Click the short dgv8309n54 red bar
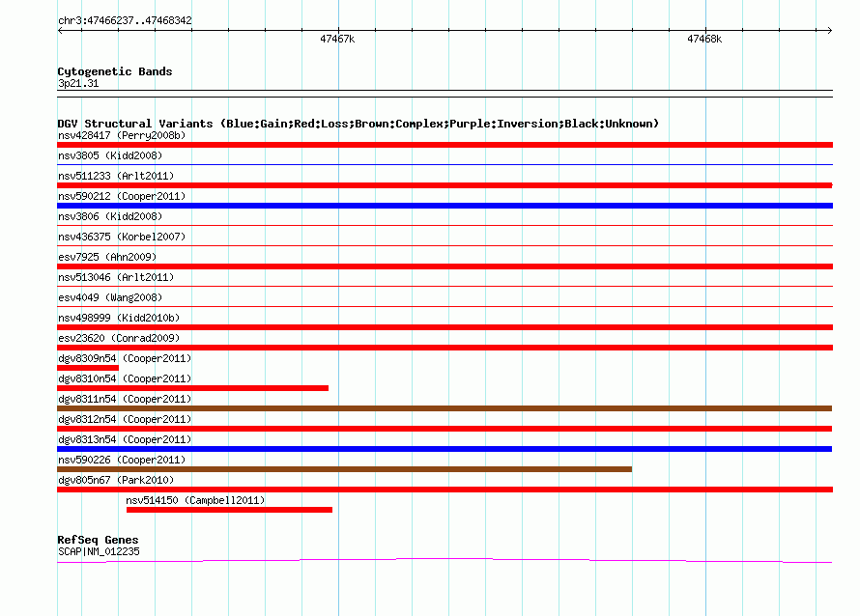 click(88, 368)
